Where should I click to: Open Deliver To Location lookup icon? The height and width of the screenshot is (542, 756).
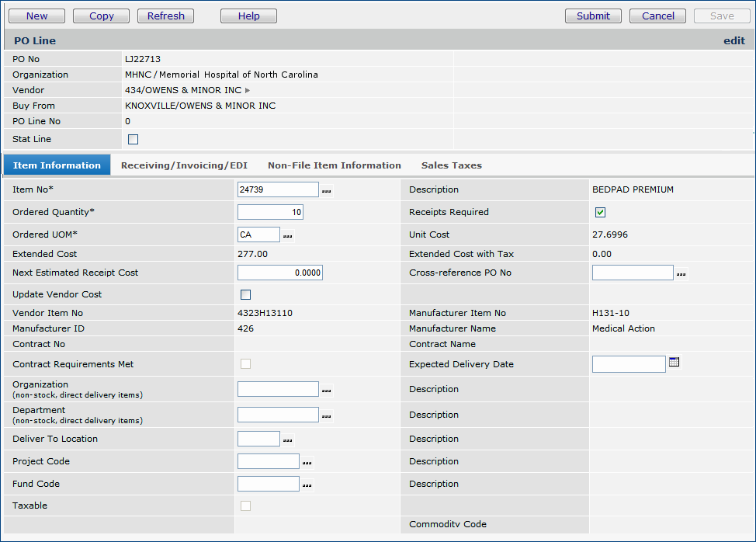click(288, 440)
